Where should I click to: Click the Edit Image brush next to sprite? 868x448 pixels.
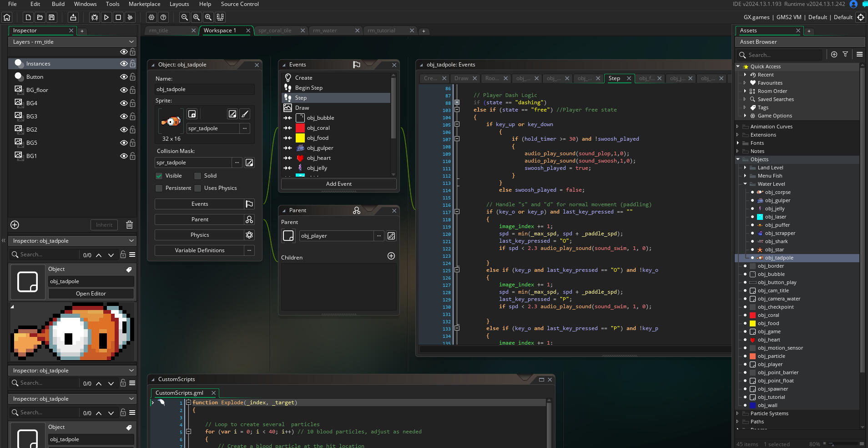(x=245, y=114)
